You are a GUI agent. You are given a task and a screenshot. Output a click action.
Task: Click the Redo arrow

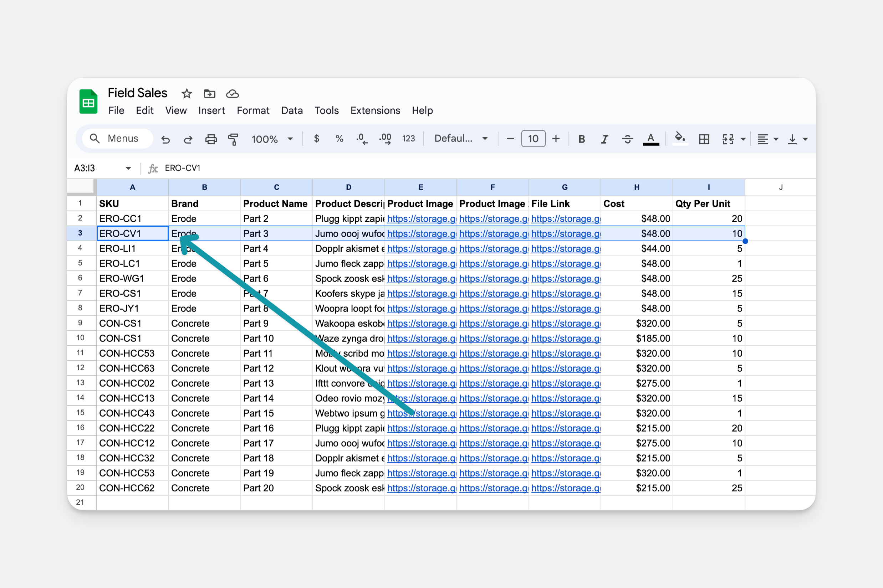point(188,139)
